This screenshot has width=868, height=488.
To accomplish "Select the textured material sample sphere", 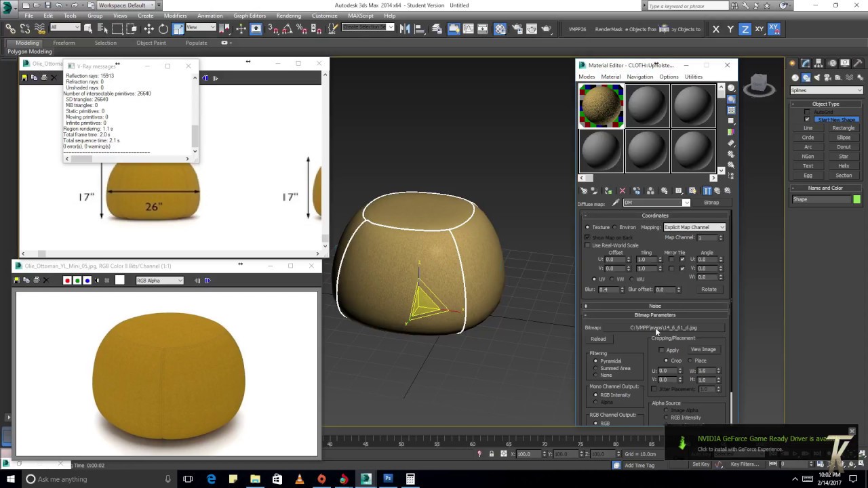I will click(x=601, y=106).
